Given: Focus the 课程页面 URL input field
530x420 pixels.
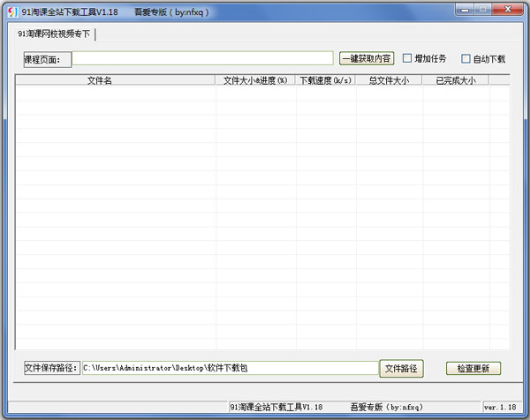Looking at the screenshot, I should [202, 58].
